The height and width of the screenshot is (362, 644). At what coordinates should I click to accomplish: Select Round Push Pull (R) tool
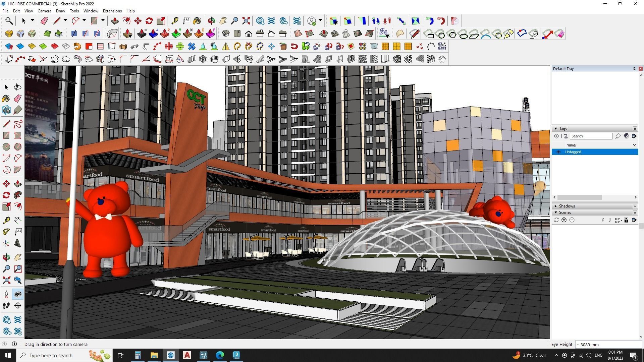click(x=165, y=34)
